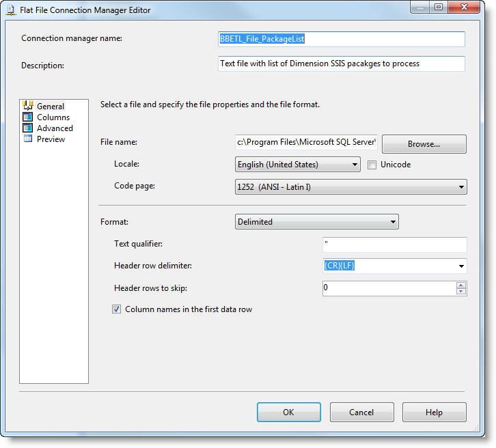This screenshot has height=448, width=496.
Task: Open the Format dropdown
Action: click(x=393, y=222)
